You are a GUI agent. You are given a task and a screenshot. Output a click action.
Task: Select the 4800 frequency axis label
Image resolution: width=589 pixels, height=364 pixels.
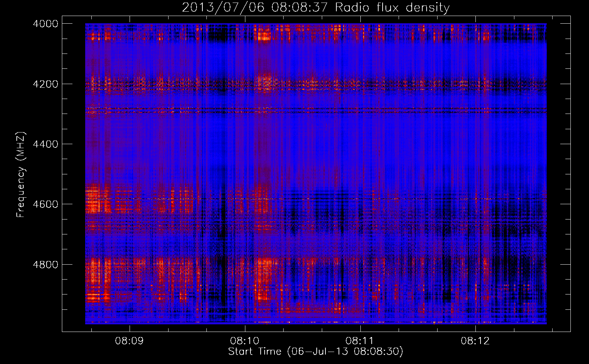46,265
